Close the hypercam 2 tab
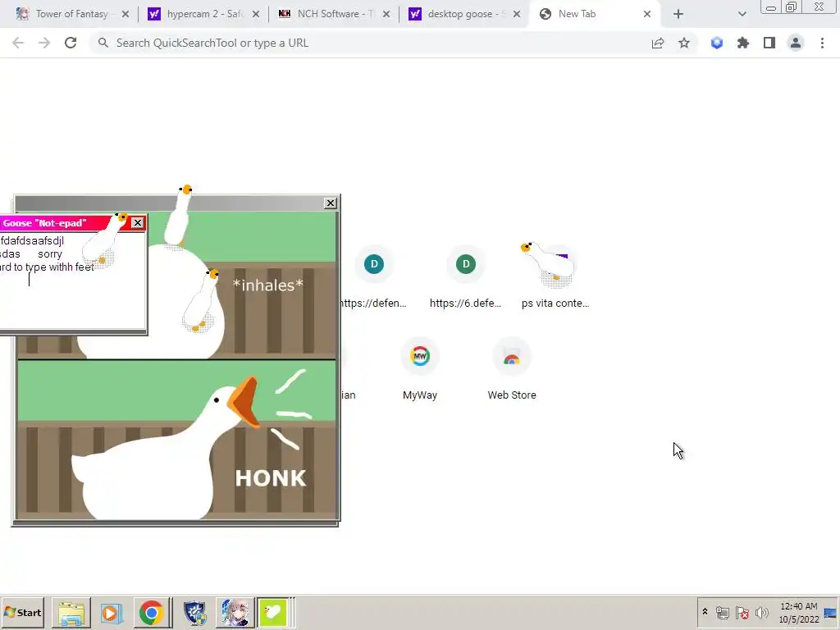This screenshot has height=630, width=840. [x=256, y=15]
